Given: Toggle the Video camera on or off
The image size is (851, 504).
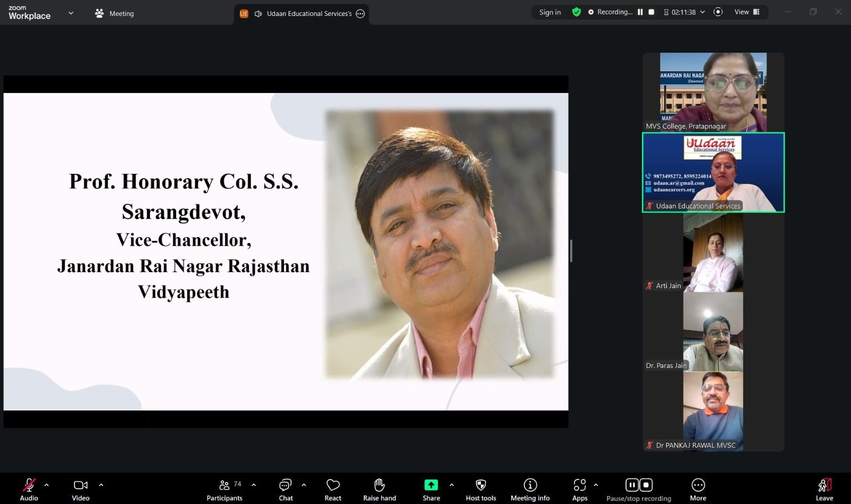Looking at the screenshot, I should point(81,485).
